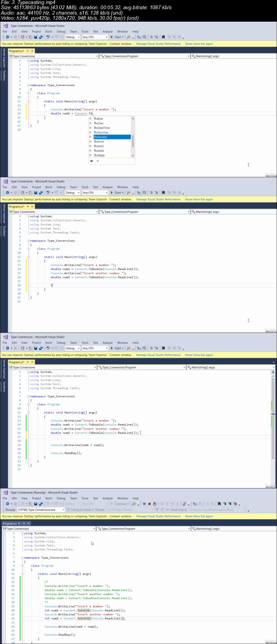The height and width of the screenshot is (644, 277).
Task: Open the Start button's dropdown arrow, top frame
Action: click(x=123, y=37)
